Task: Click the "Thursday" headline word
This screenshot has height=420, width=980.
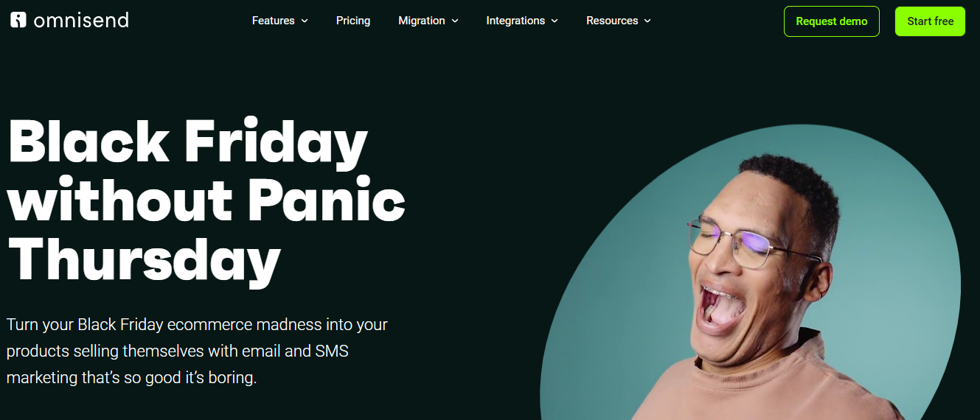Action: 144,259
